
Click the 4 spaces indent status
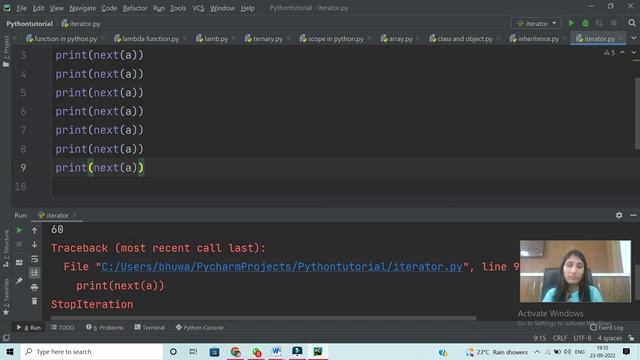[610, 338]
